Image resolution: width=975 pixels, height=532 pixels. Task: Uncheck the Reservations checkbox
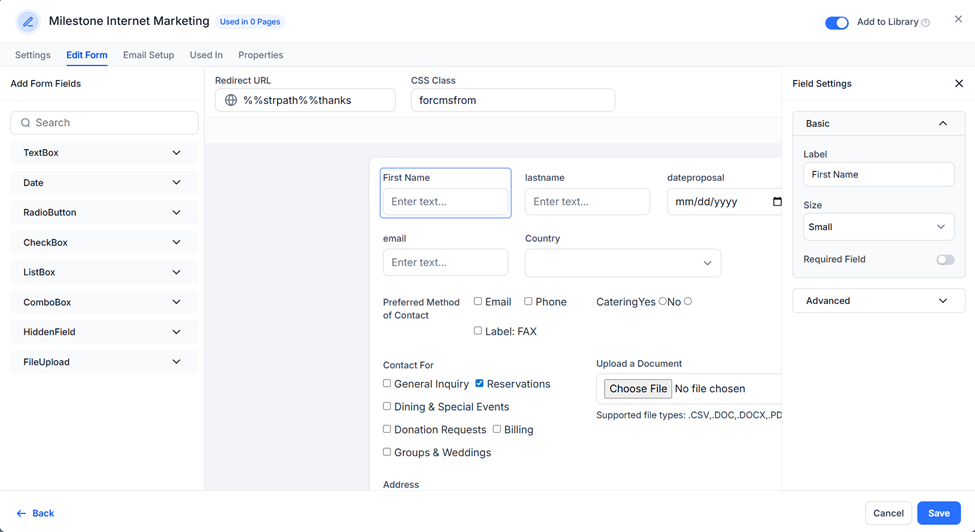[x=479, y=383]
